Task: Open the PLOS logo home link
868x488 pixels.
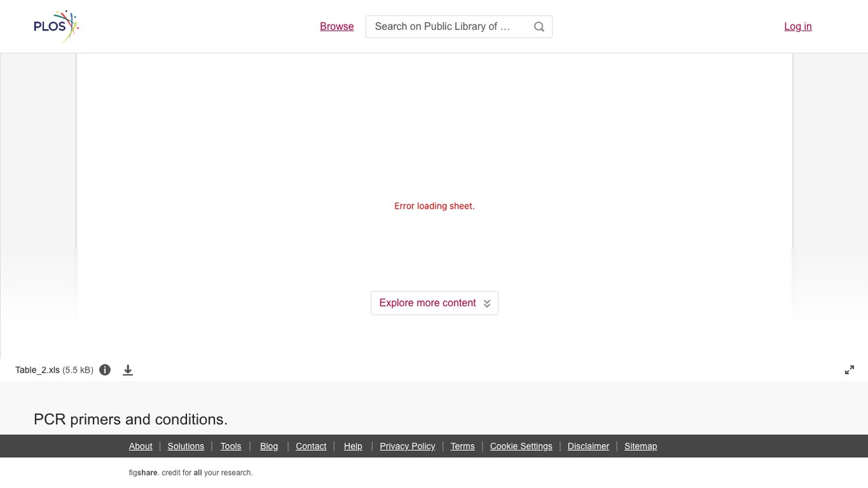Action: tap(56, 26)
